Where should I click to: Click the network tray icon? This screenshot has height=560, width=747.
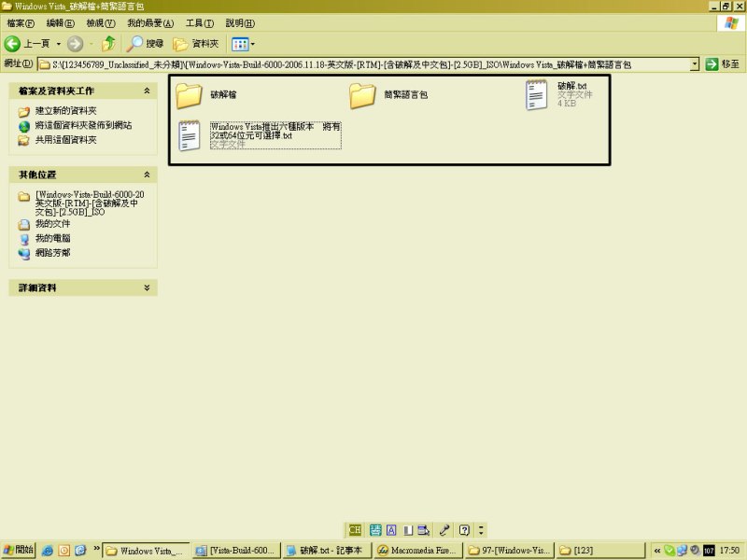pos(682,551)
